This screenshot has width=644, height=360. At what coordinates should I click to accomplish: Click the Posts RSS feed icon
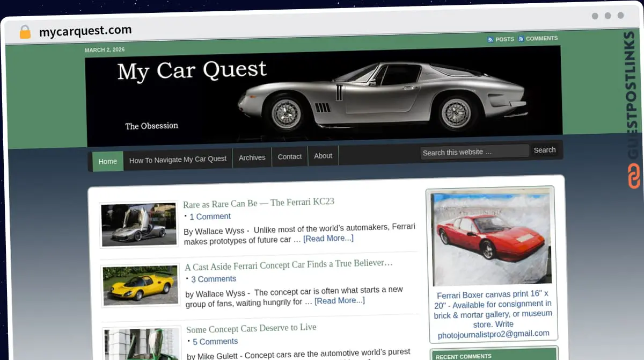tap(491, 39)
